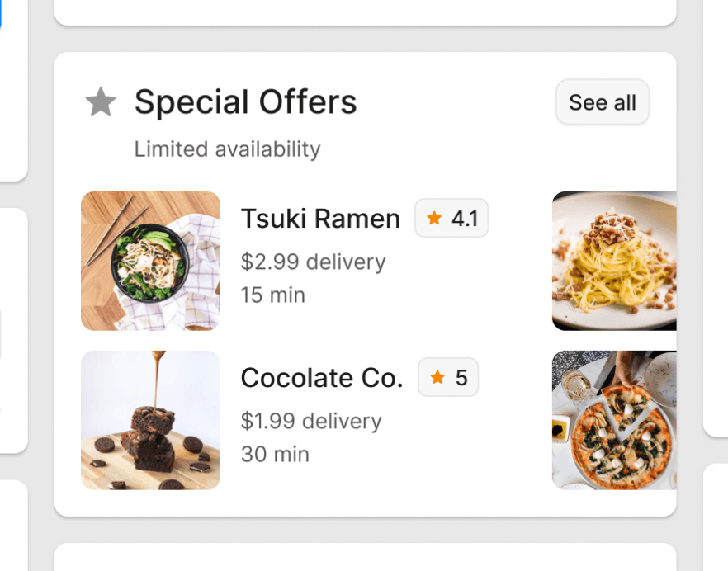Click the Special Offers heading

(x=246, y=102)
